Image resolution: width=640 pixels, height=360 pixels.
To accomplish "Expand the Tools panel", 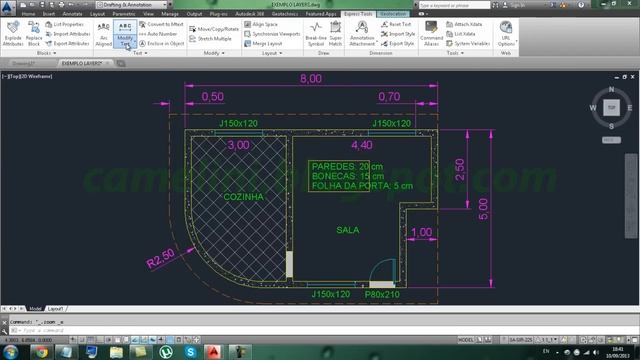I will (455, 53).
